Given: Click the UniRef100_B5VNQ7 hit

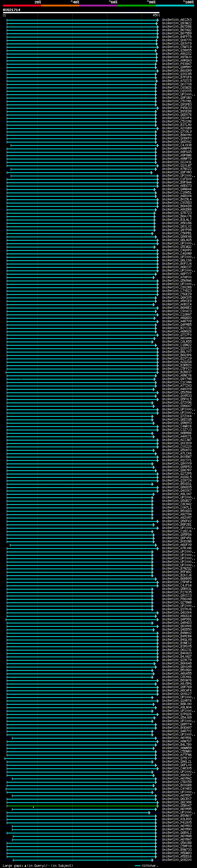Looking at the screenshot, I should (176, 816).
